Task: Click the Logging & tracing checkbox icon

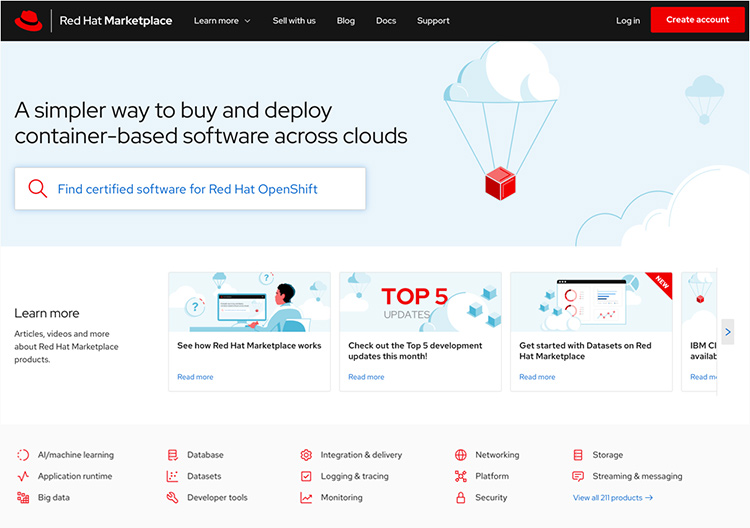Action: tap(306, 476)
